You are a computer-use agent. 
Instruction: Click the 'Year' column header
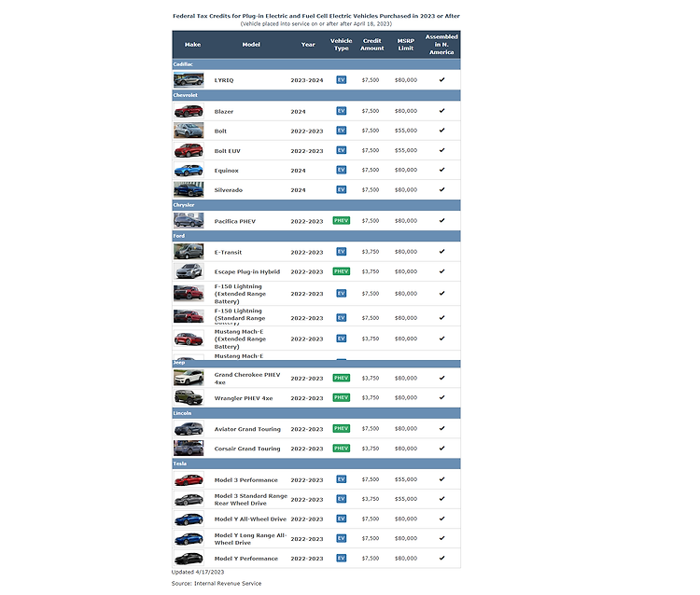308,45
